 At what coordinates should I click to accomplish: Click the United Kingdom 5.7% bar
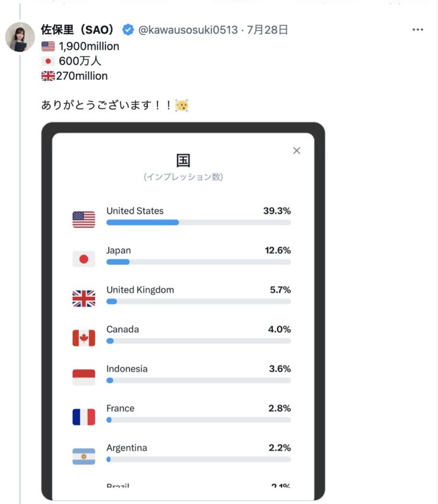pos(199,301)
